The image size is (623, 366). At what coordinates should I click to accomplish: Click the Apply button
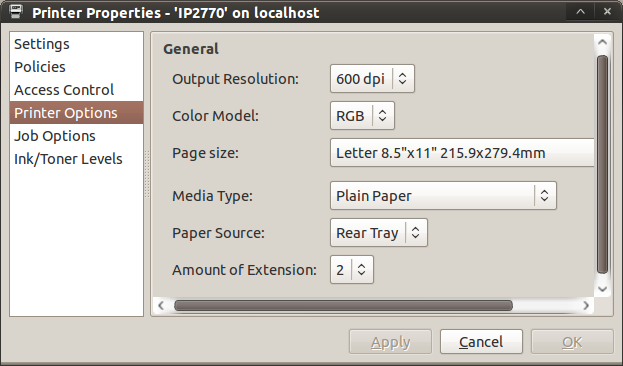coord(390,342)
